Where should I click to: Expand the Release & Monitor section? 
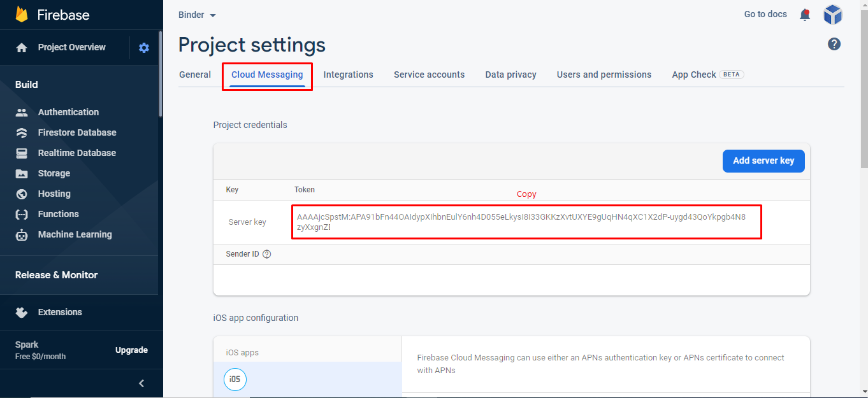[x=57, y=275]
